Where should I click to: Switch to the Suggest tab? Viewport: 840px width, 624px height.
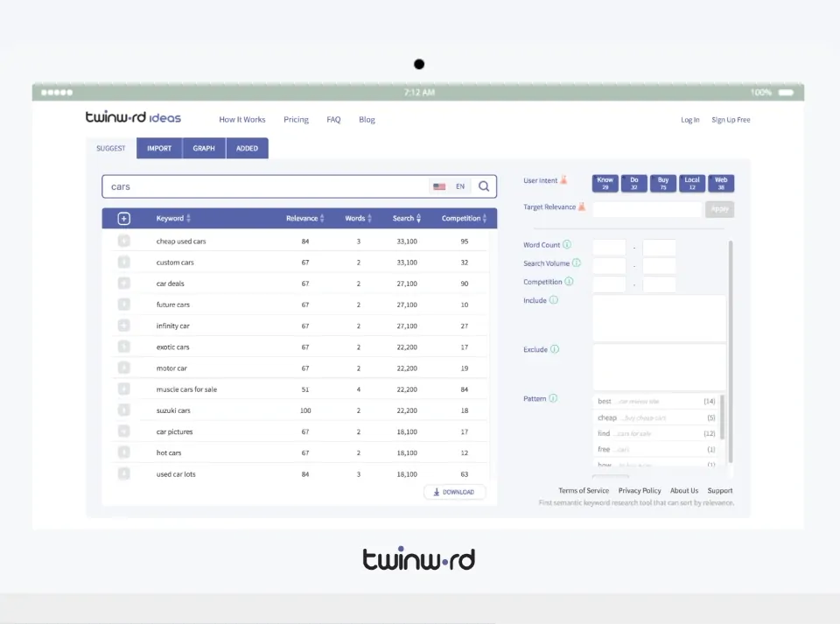coord(111,149)
